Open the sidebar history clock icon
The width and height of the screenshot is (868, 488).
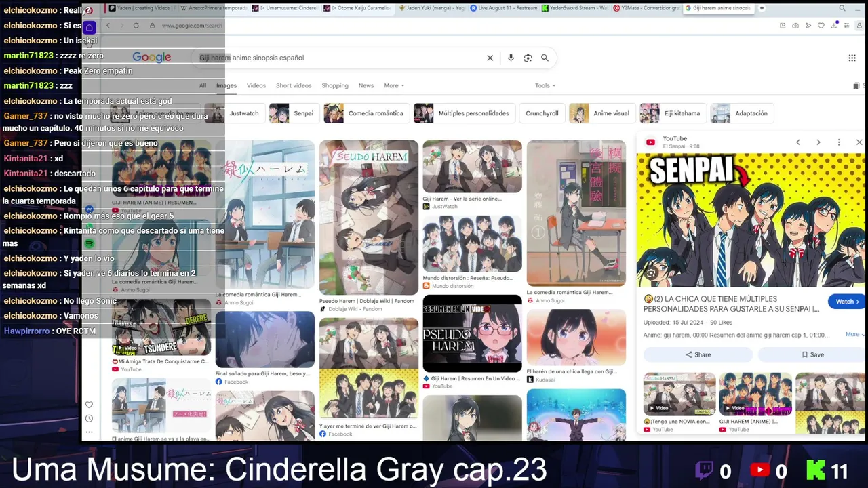tap(89, 418)
